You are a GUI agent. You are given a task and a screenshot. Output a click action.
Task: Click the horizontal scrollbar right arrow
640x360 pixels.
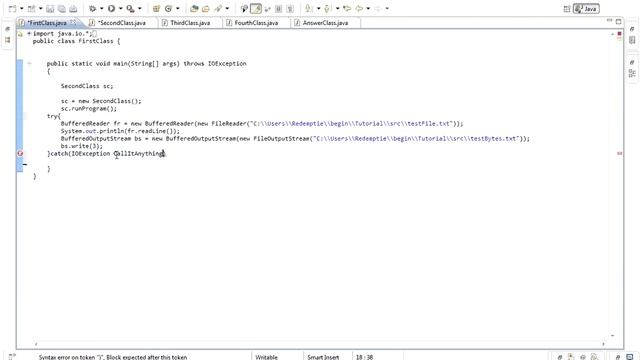click(x=603, y=344)
